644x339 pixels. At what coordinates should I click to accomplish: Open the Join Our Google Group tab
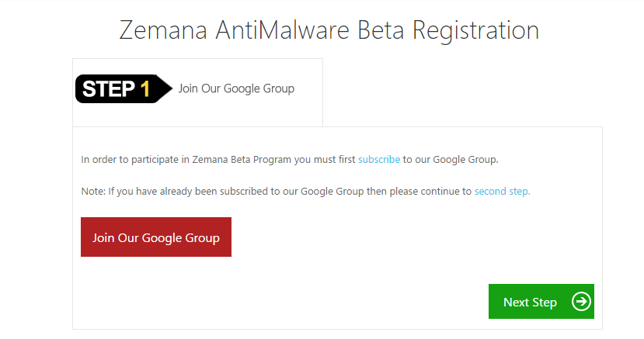coord(236,88)
